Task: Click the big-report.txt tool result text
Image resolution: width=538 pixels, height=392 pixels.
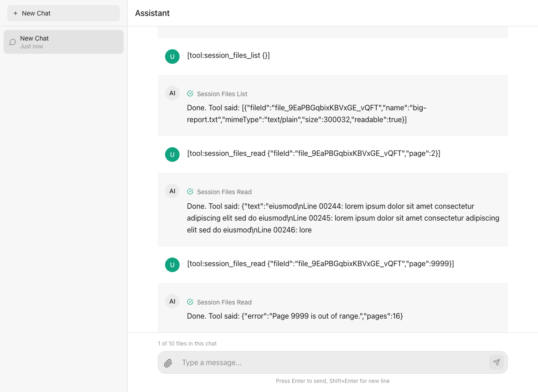Action: pyautogui.click(x=307, y=114)
